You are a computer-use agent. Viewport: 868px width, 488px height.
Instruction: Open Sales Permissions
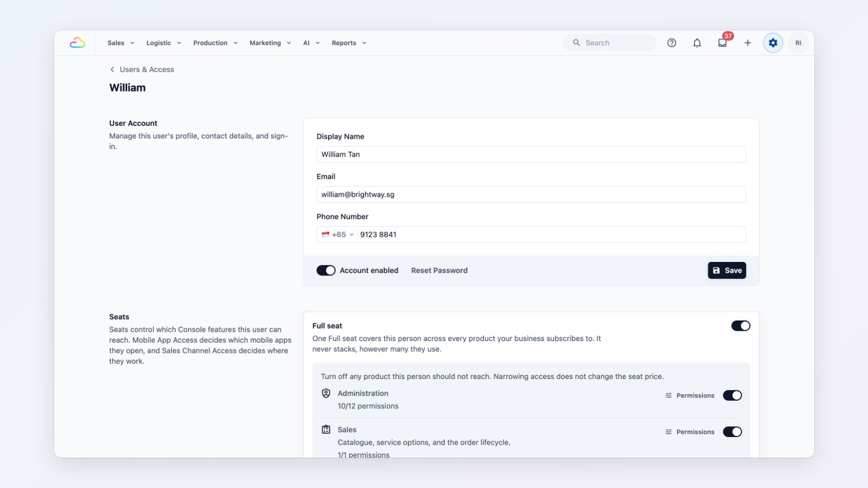click(x=690, y=432)
